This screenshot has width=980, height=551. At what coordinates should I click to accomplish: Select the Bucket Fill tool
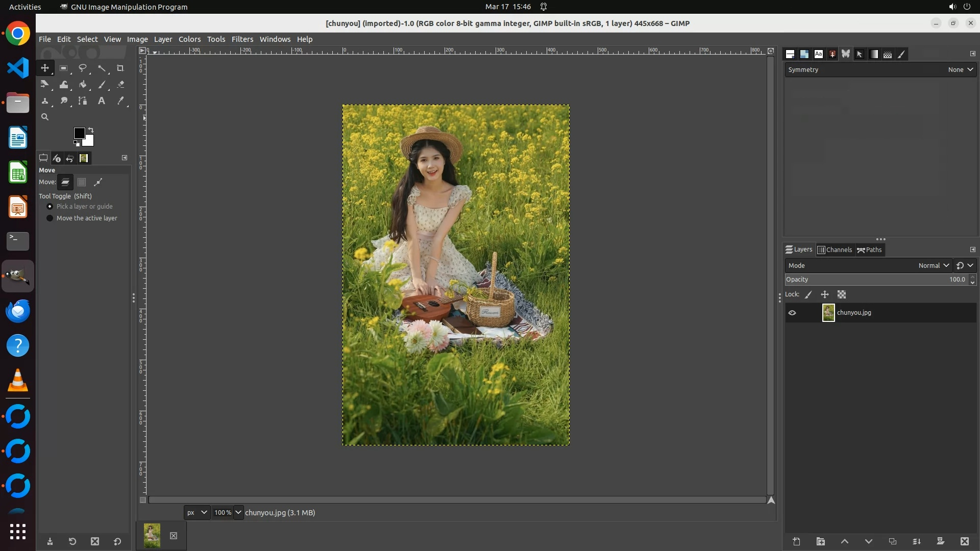pos(83,84)
